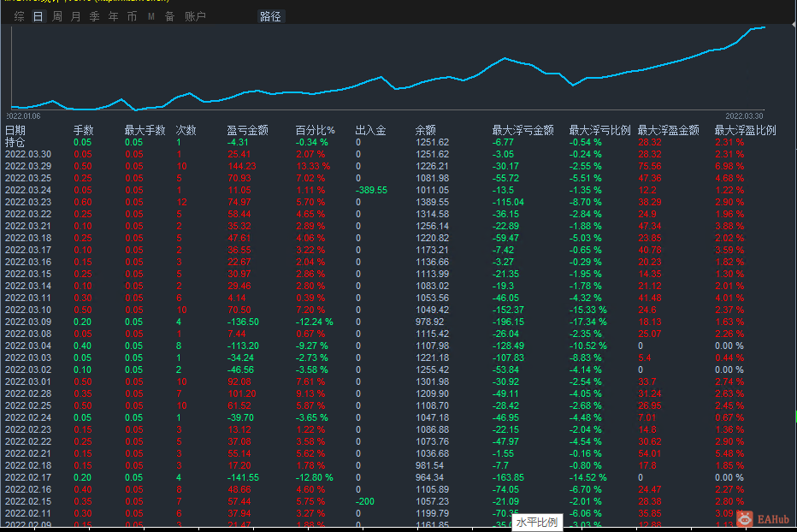797x532 pixels.
Task: Click balance value 1389.55
Action: 433,202
